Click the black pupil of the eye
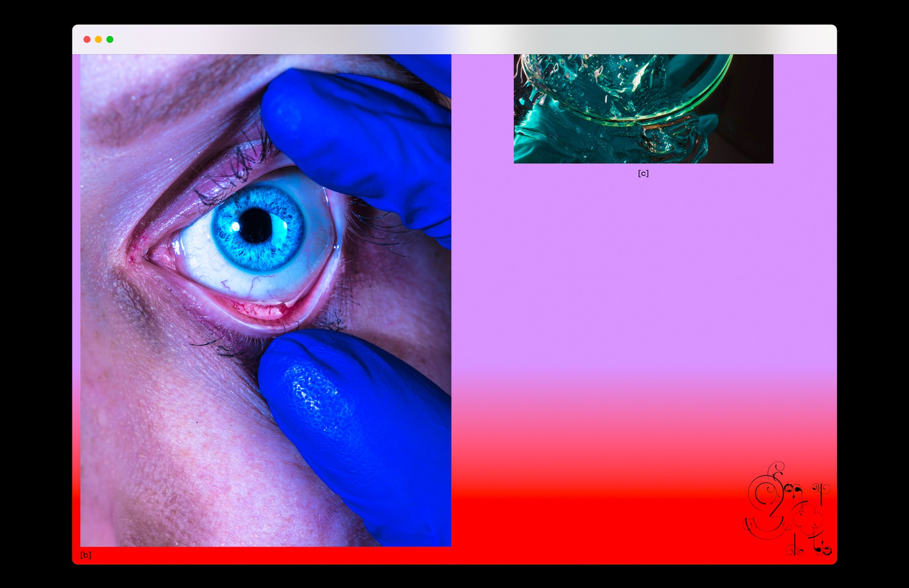 255,225
